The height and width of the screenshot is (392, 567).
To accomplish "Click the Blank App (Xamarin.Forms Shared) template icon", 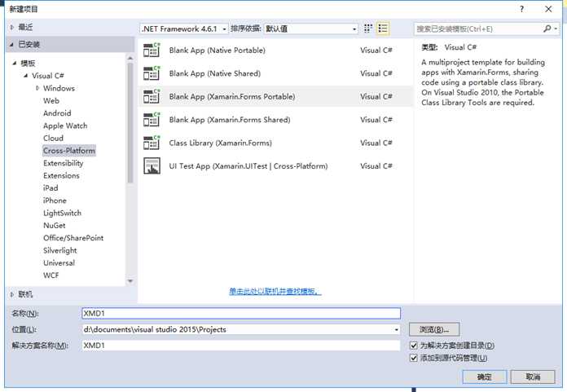I will [152, 120].
